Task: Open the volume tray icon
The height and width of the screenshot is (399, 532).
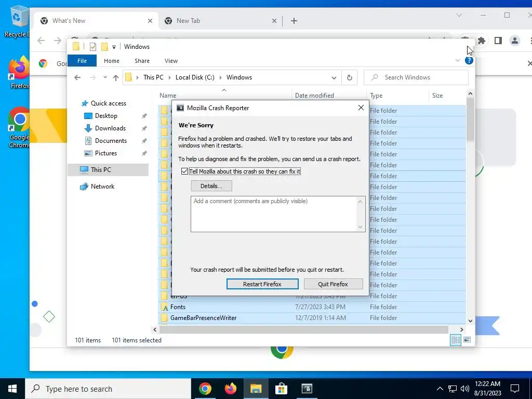Action: point(465,389)
